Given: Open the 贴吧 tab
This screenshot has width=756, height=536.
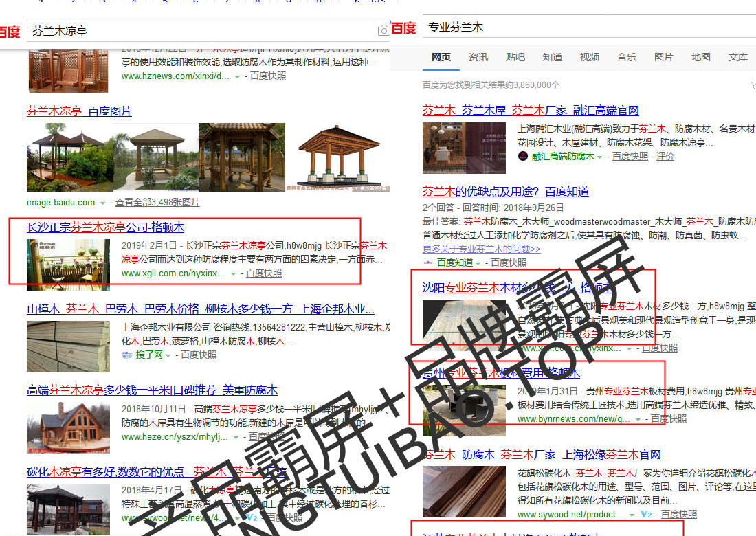Looking at the screenshot, I should (x=515, y=57).
